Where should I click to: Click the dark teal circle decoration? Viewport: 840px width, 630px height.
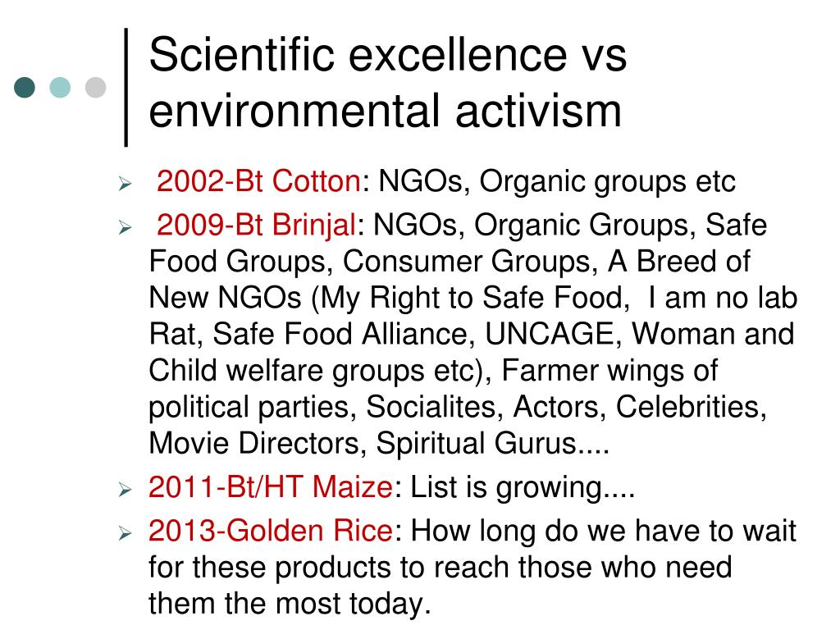point(25,87)
